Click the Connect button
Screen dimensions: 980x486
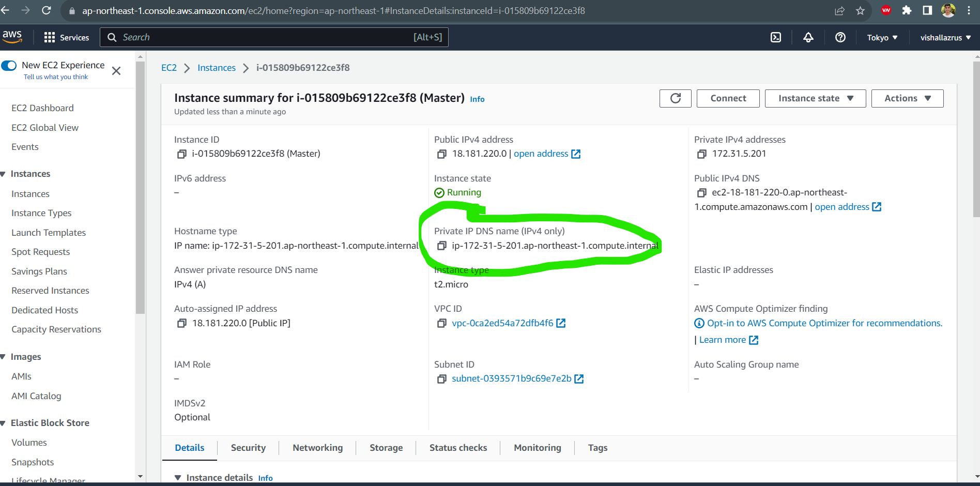click(x=728, y=98)
